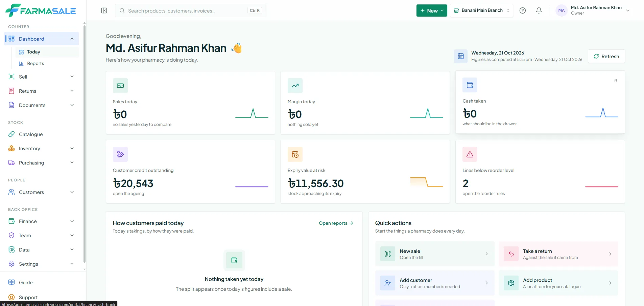Screen dimensions: 644x306
Task: Expand the Returns sidebar menu
Action: tap(42, 91)
